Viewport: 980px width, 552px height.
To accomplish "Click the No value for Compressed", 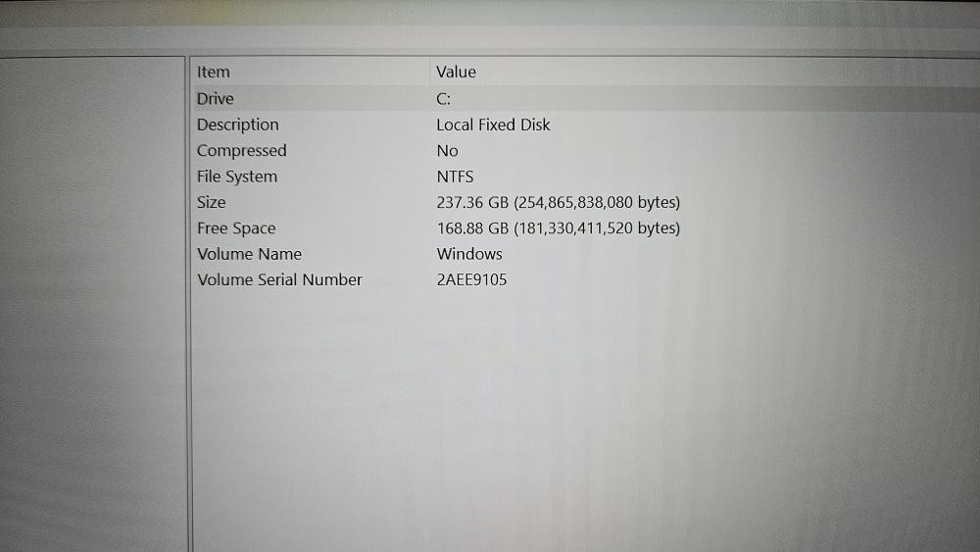I will point(447,151).
